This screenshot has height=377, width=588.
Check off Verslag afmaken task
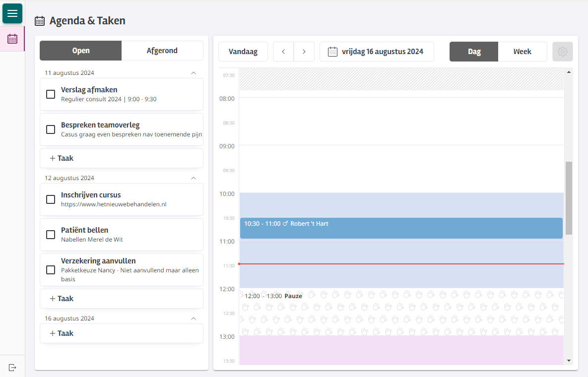[x=51, y=94]
